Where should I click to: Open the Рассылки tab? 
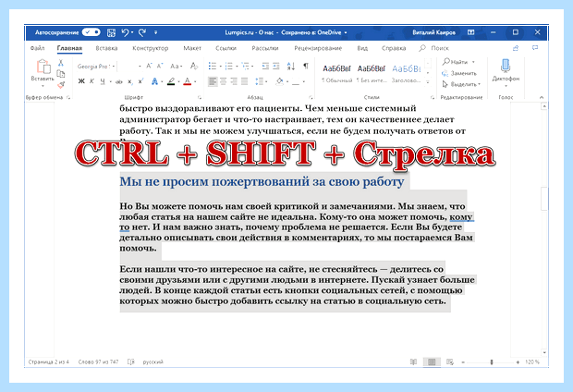265,48
